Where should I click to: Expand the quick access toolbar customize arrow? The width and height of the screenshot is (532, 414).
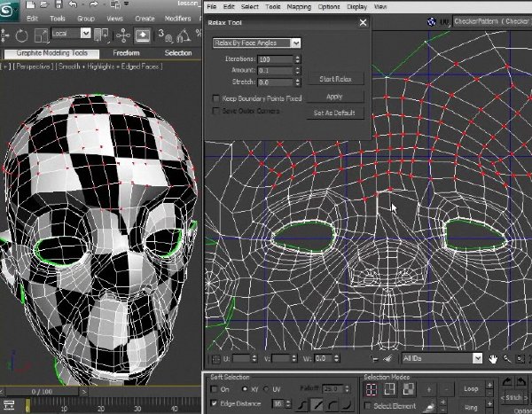tap(126, 4)
